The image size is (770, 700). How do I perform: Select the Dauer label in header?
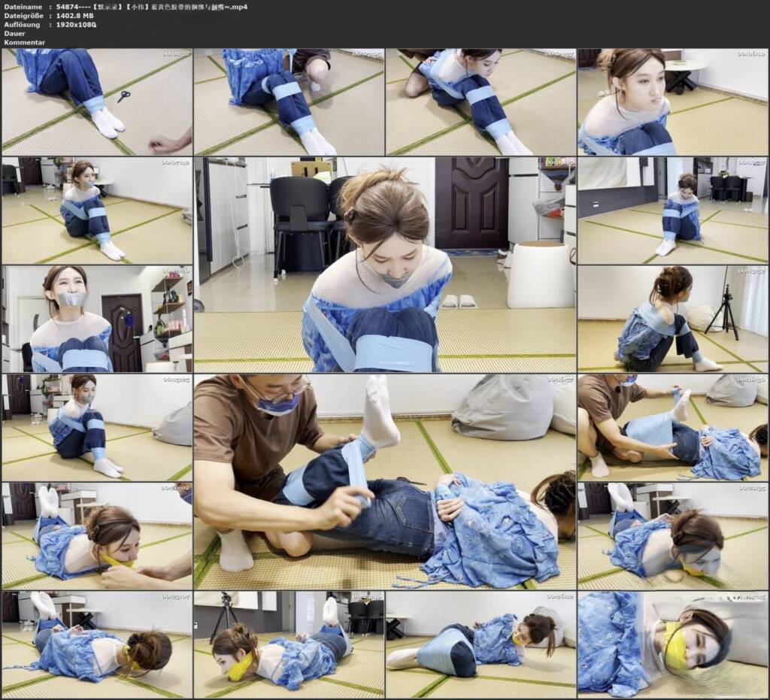click(x=14, y=33)
